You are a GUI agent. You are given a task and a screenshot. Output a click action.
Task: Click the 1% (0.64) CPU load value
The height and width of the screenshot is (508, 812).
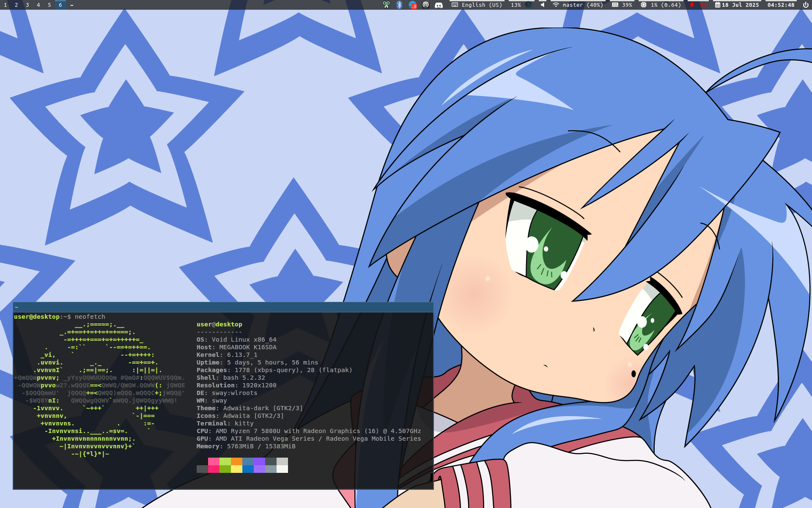[666, 5]
